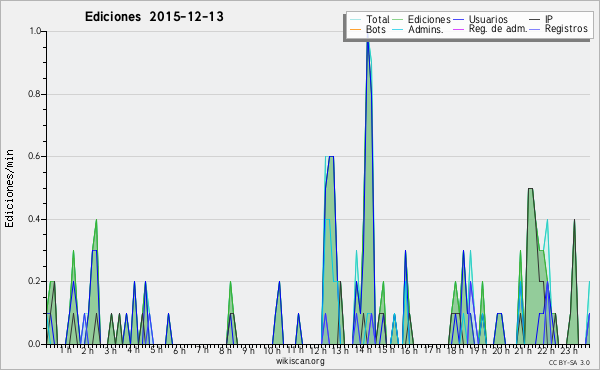Click the '13 h' x-axis label
The height and width of the screenshot is (370, 600).
tap(340, 350)
